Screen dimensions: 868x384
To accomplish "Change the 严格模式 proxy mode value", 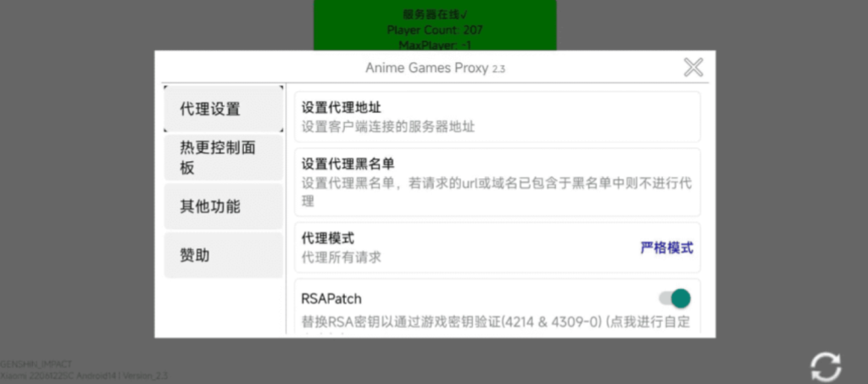I will (666, 248).
